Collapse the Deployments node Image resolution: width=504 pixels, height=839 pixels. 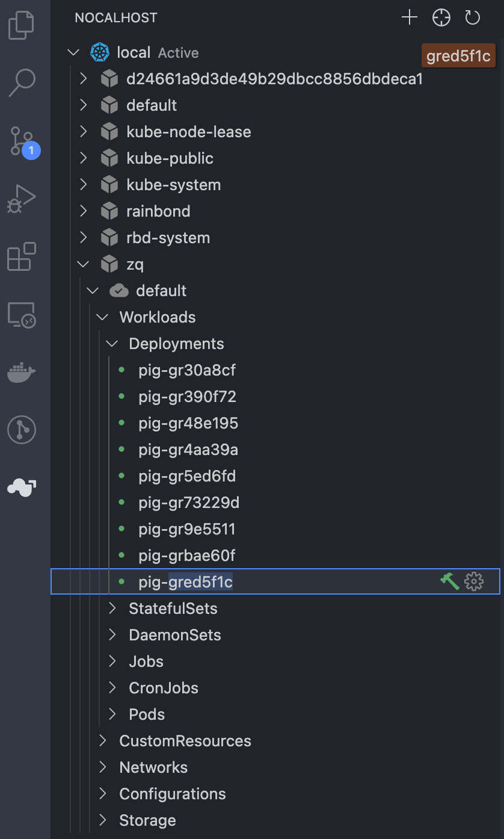pos(112,344)
